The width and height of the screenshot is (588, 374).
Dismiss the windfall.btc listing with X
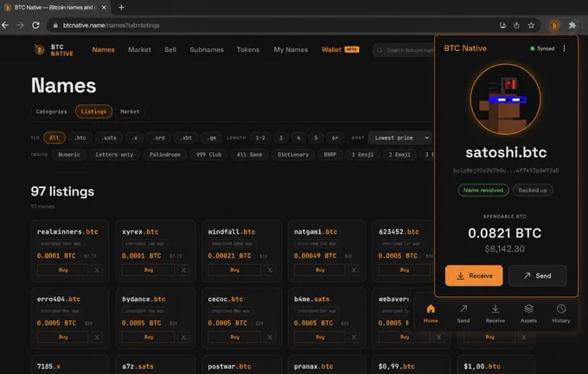(x=270, y=270)
